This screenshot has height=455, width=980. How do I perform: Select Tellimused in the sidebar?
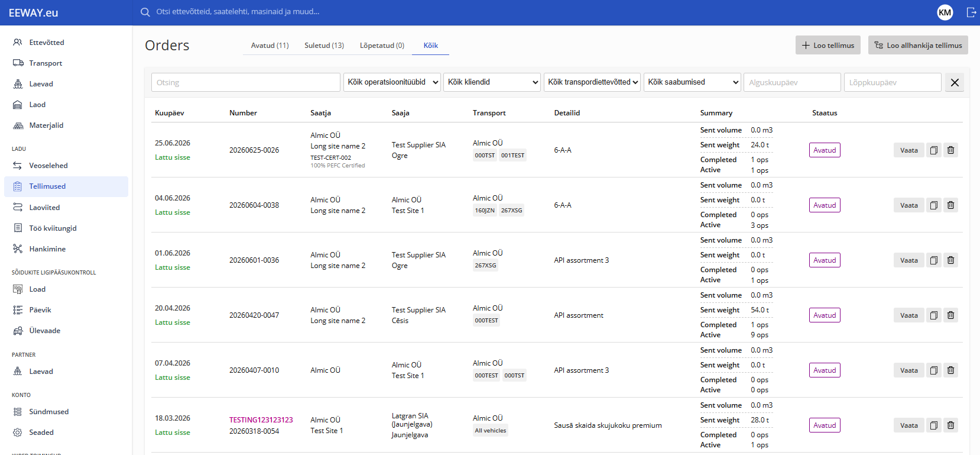coord(66,186)
